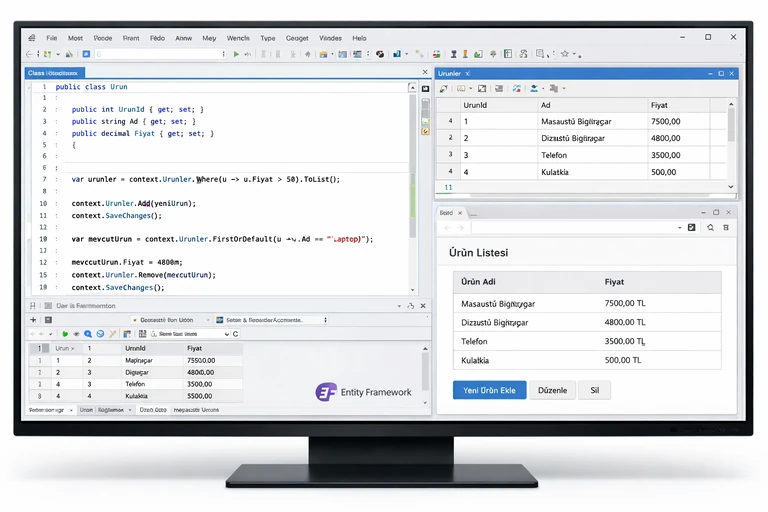The height and width of the screenshot is (512, 768).
Task: Click the browser preview address field
Action: (574, 228)
